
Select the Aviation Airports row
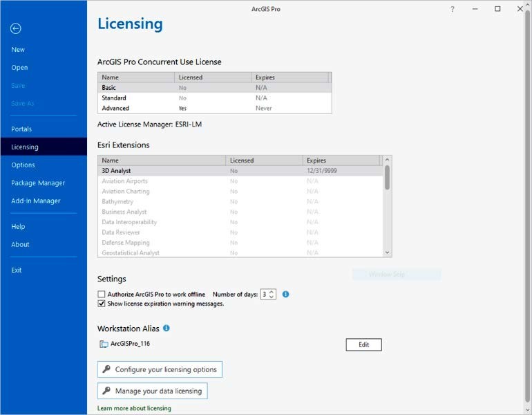[240, 181]
